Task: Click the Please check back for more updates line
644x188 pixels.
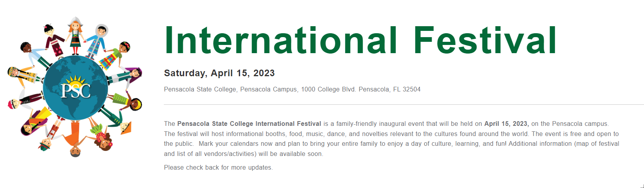Action: [218, 167]
